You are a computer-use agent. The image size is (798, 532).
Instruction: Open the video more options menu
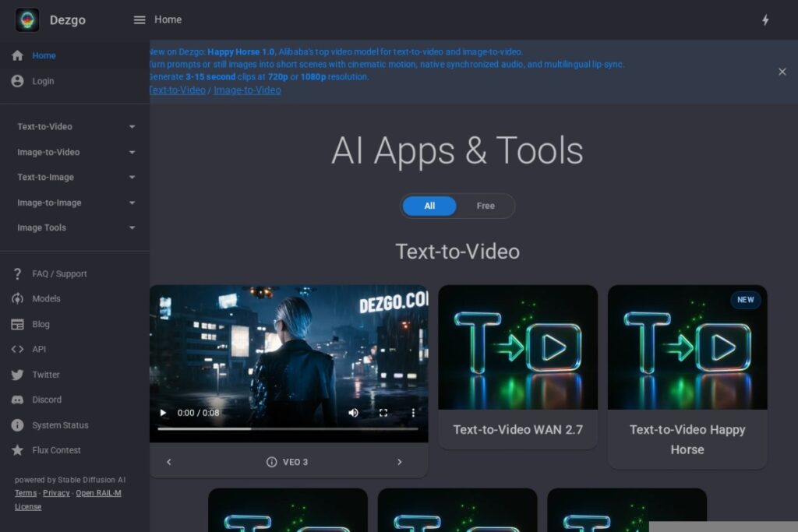pyautogui.click(x=413, y=413)
